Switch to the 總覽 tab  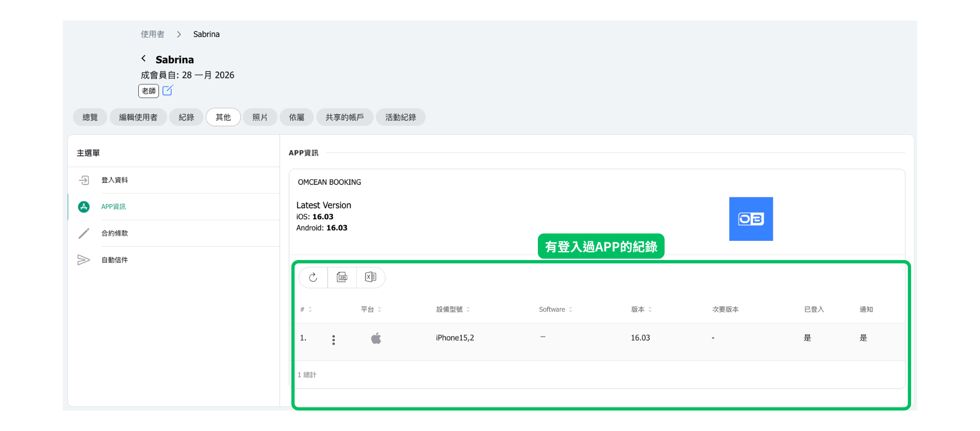[90, 117]
